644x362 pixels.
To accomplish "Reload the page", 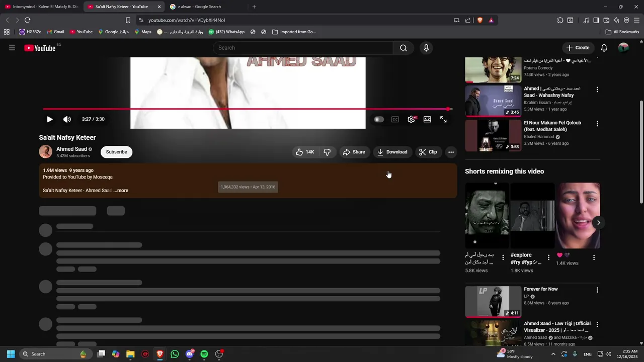I will click(x=27, y=20).
